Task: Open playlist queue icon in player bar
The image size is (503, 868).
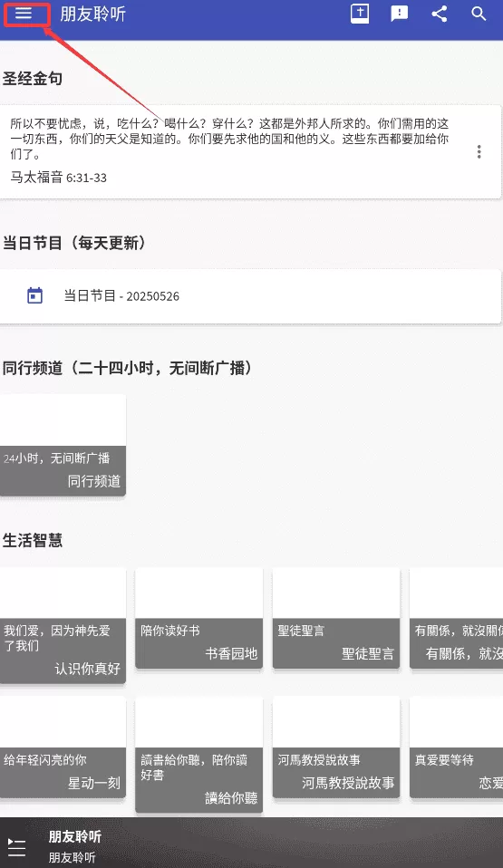Action: pyautogui.click(x=16, y=847)
